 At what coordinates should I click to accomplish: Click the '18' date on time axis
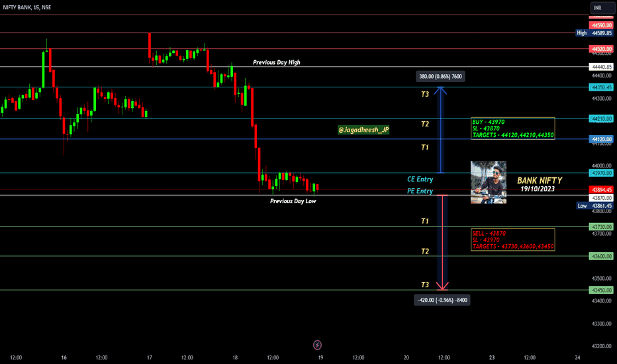(x=235, y=357)
